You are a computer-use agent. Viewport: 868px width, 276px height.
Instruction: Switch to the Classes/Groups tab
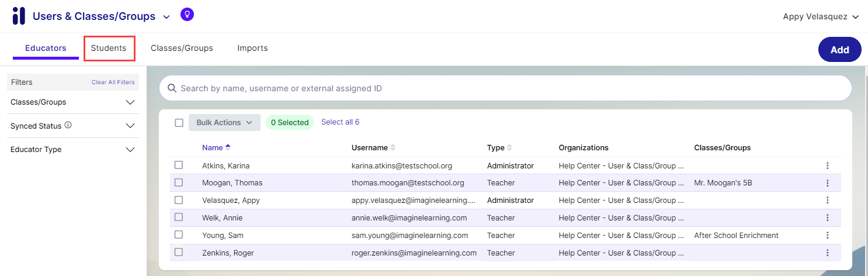[x=182, y=48]
